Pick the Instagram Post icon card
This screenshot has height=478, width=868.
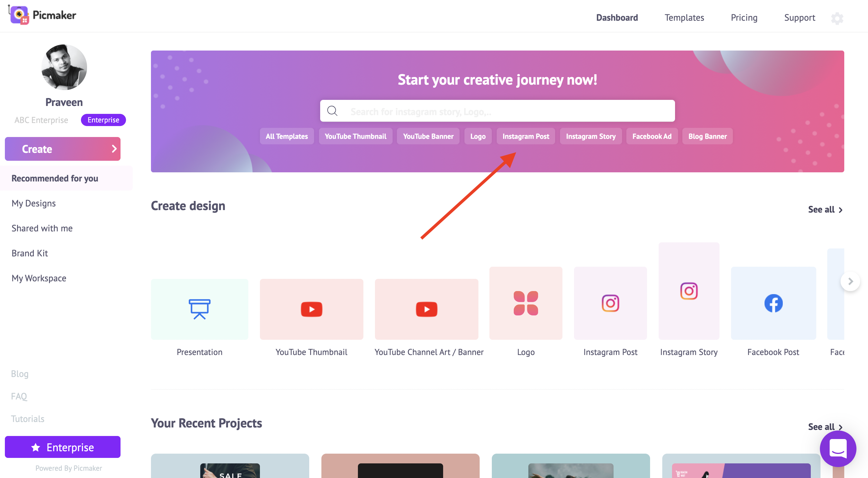(610, 303)
